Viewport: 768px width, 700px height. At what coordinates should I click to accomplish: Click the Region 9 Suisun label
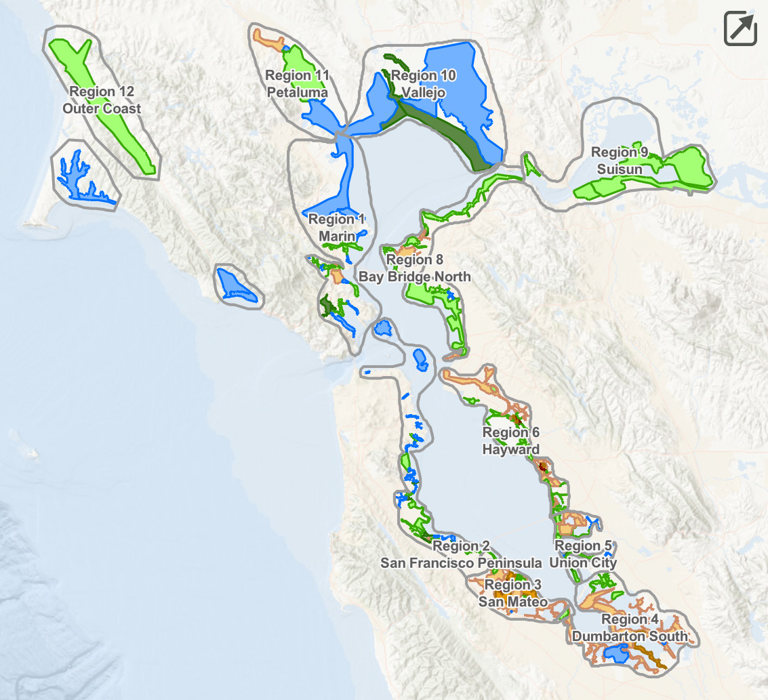[620, 161]
